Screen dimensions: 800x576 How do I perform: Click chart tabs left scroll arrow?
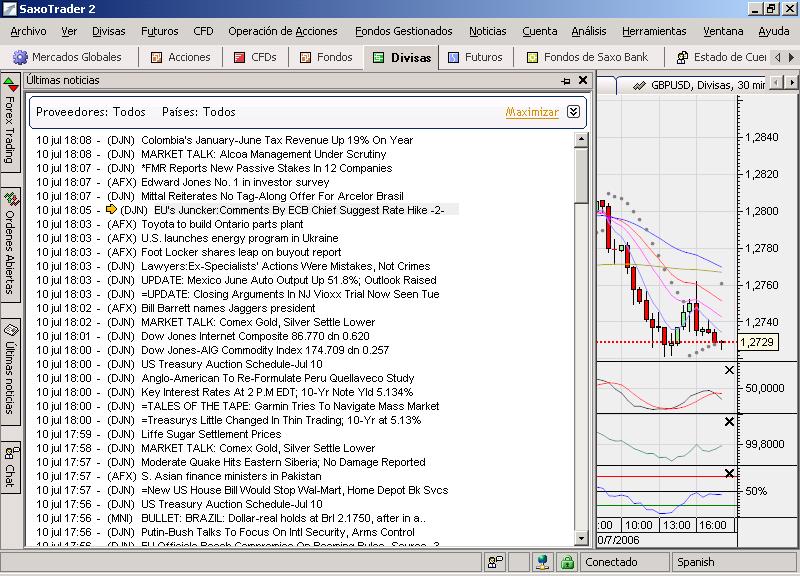tap(776, 82)
